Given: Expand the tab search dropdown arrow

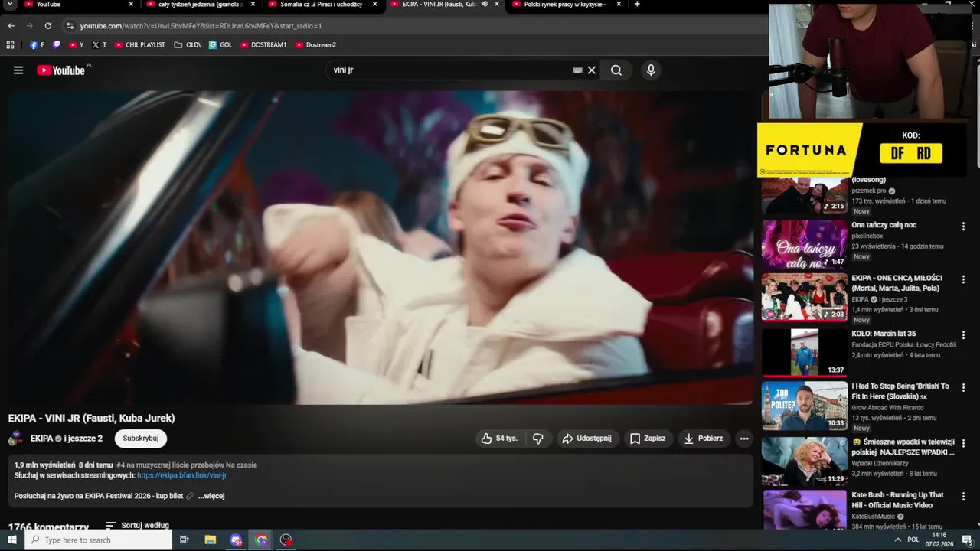Looking at the screenshot, I should (10, 5).
